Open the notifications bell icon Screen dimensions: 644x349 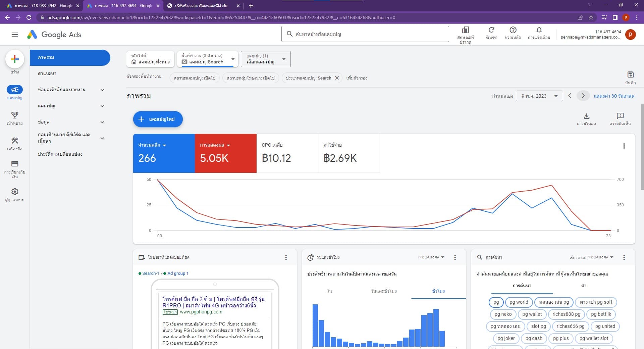pos(539,30)
